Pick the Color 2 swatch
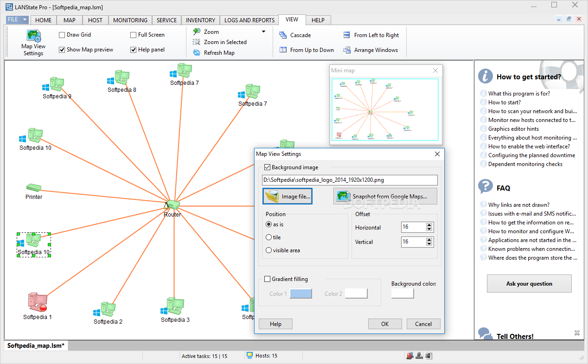Image resolution: width=588 pixels, height=364 pixels. coord(356,294)
